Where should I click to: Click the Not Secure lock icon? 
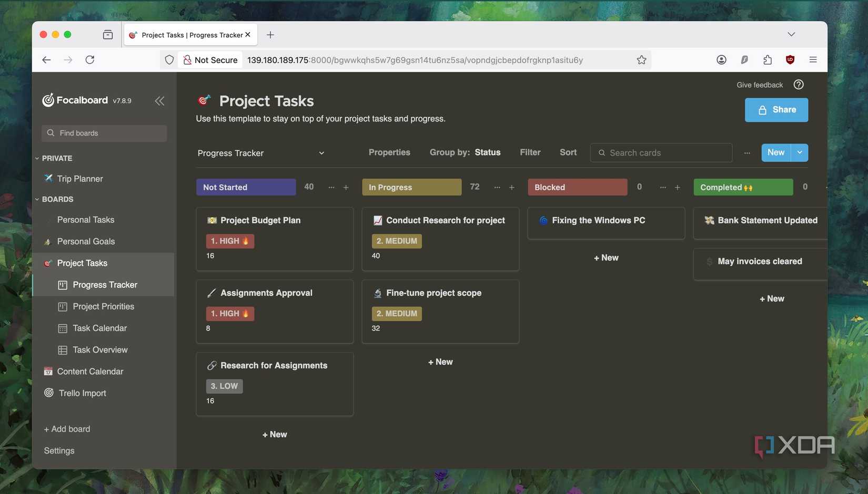(x=187, y=59)
